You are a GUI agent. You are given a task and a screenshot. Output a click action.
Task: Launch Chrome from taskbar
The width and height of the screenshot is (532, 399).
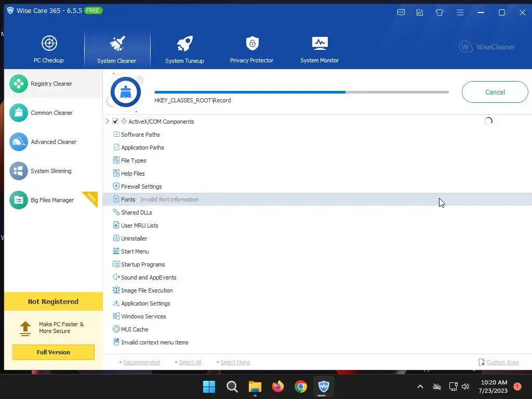click(x=301, y=387)
